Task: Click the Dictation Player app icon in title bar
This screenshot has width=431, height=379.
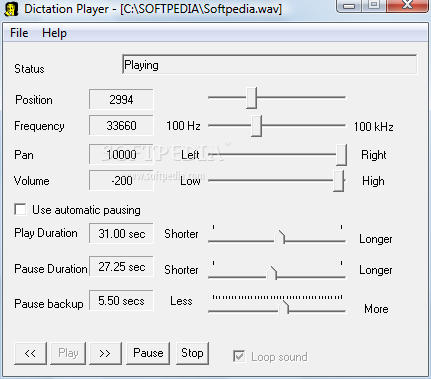Action: click(x=11, y=9)
